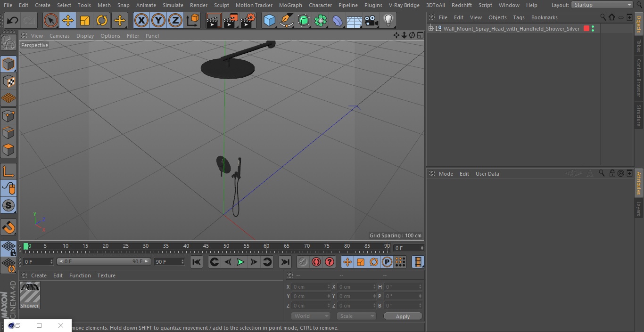Switch to Points mode
Screen dimensions: 644x332
click(8, 115)
